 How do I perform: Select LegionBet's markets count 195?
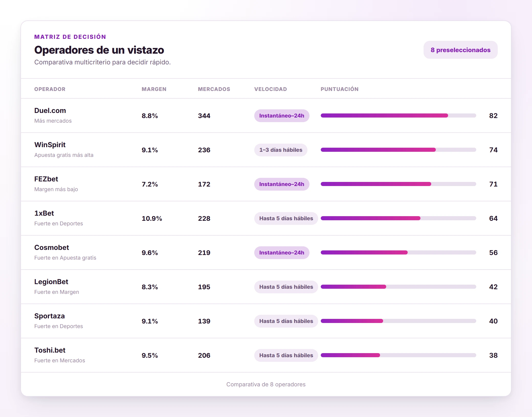coord(204,287)
